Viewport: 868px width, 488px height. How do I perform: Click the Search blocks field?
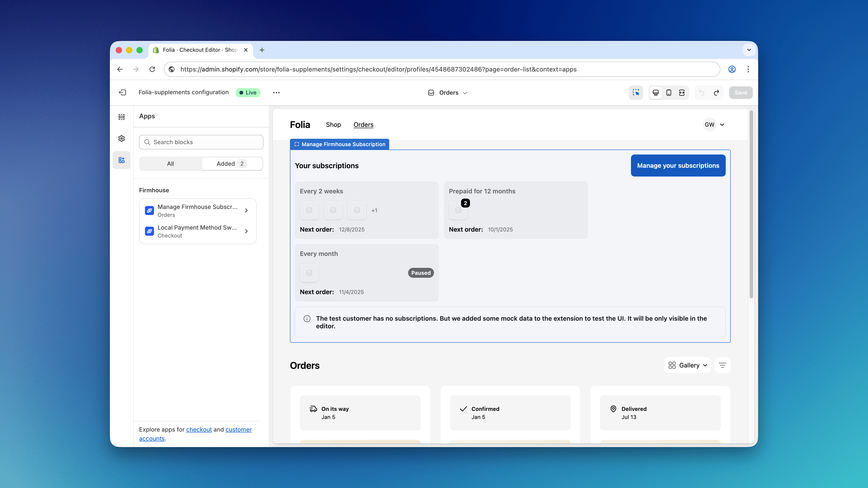pyautogui.click(x=201, y=142)
